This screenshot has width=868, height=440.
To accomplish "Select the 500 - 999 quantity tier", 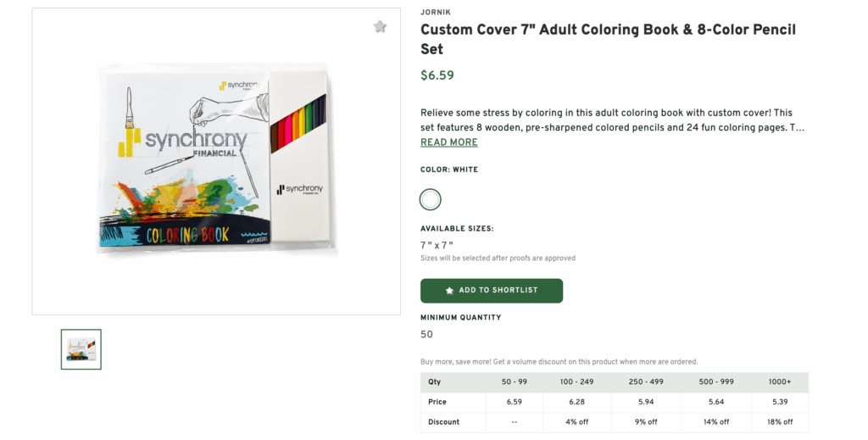I will click(715, 382).
